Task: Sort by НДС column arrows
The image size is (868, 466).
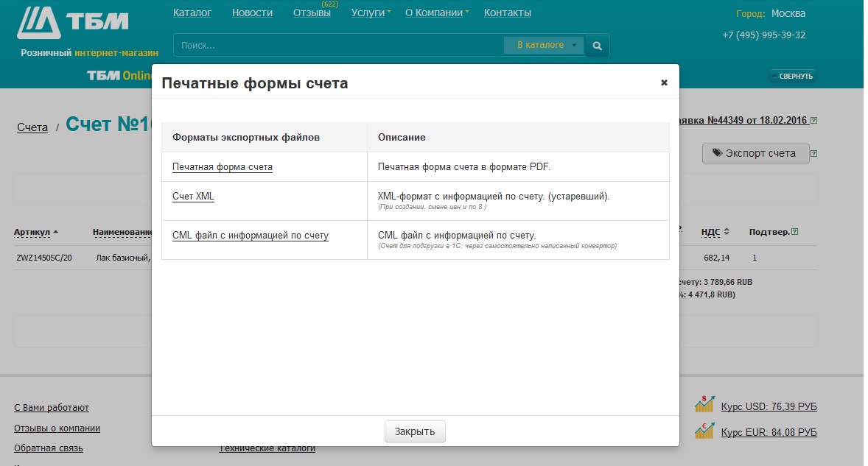Action: tap(727, 232)
